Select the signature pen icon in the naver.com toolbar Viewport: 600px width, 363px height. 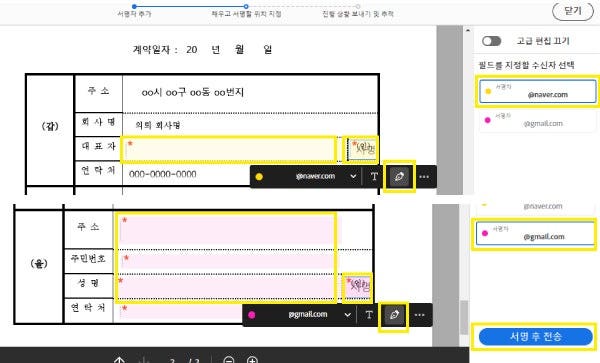click(x=399, y=177)
